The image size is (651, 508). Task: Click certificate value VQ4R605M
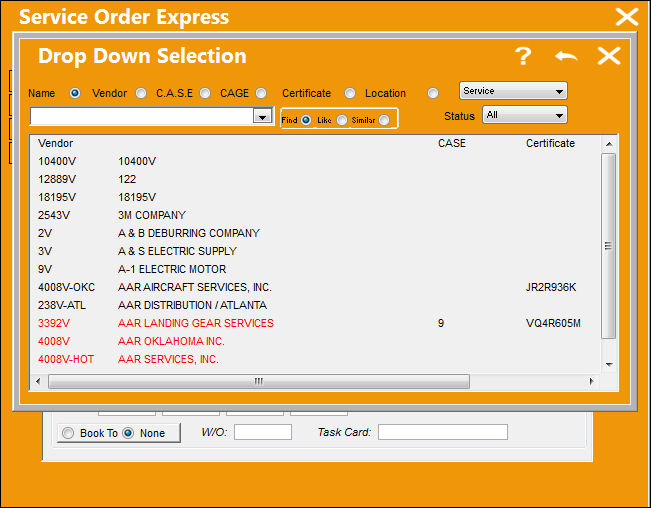tap(553, 323)
